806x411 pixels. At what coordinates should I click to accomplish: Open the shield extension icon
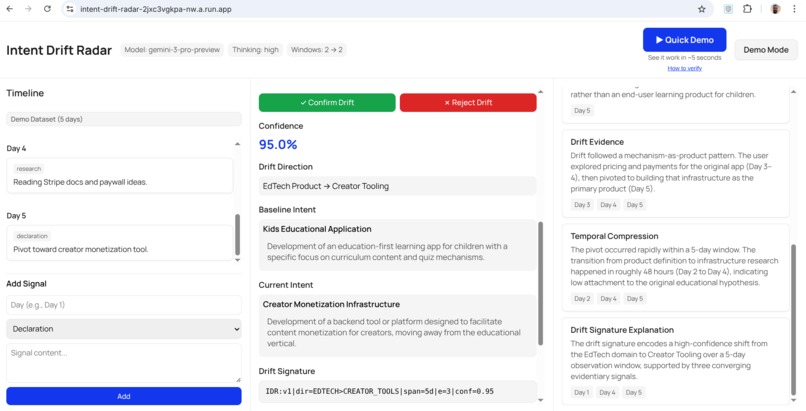(x=728, y=9)
